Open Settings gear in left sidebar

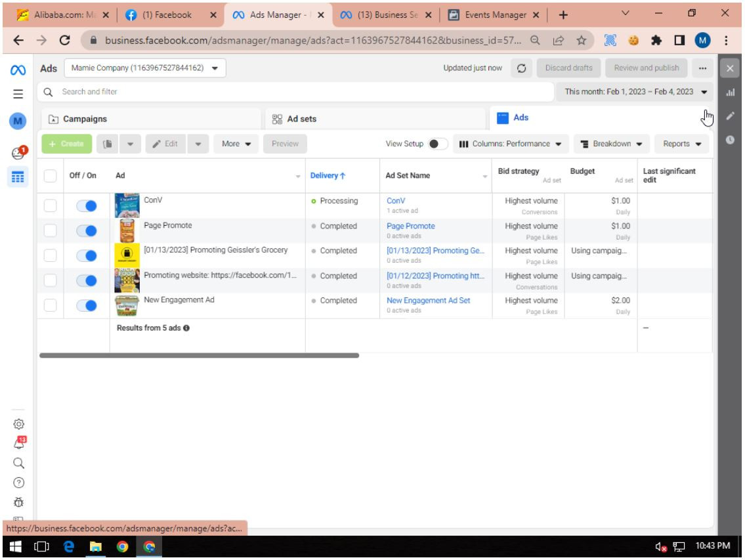[x=18, y=424]
